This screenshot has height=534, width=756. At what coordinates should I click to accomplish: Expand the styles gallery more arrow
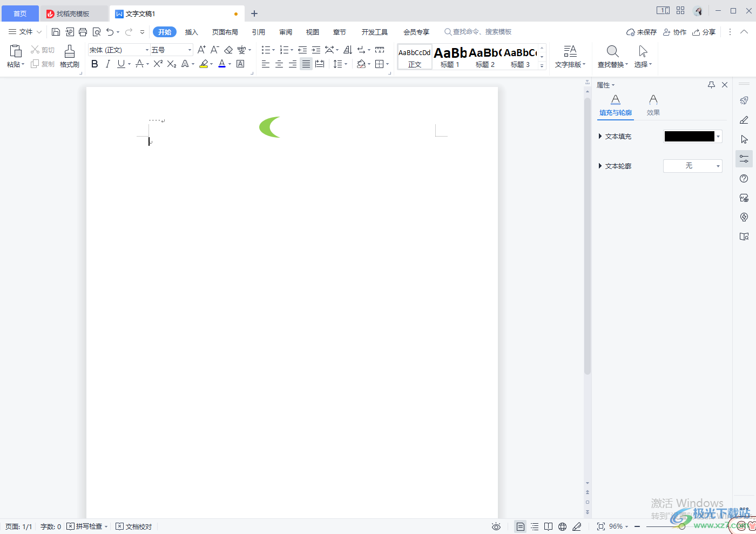pos(542,65)
